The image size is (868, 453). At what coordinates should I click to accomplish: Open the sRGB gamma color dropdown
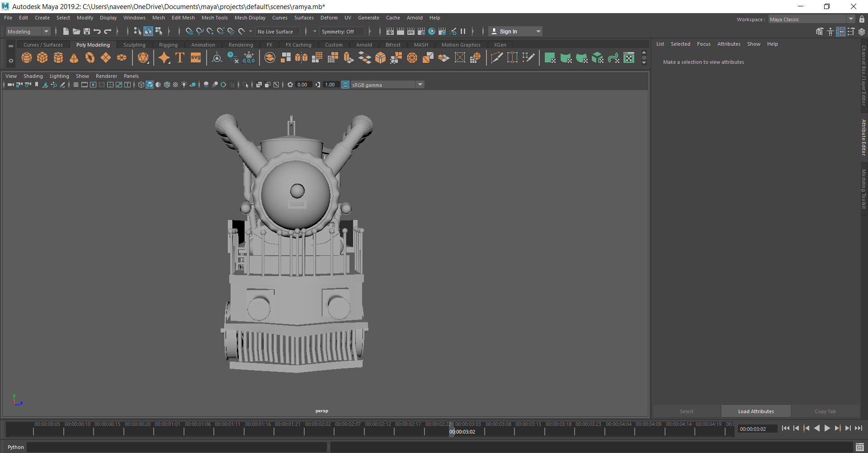coord(420,85)
